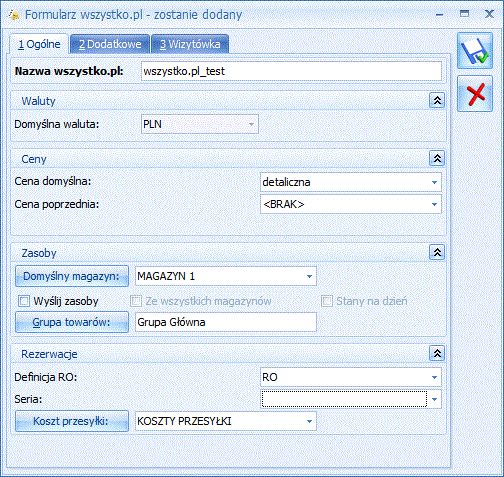Image resolution: width=504 pixels, height=477 pixels.
Task: Collapse the Waluty section
Action: pyautogui.click(x=437, y=100)
